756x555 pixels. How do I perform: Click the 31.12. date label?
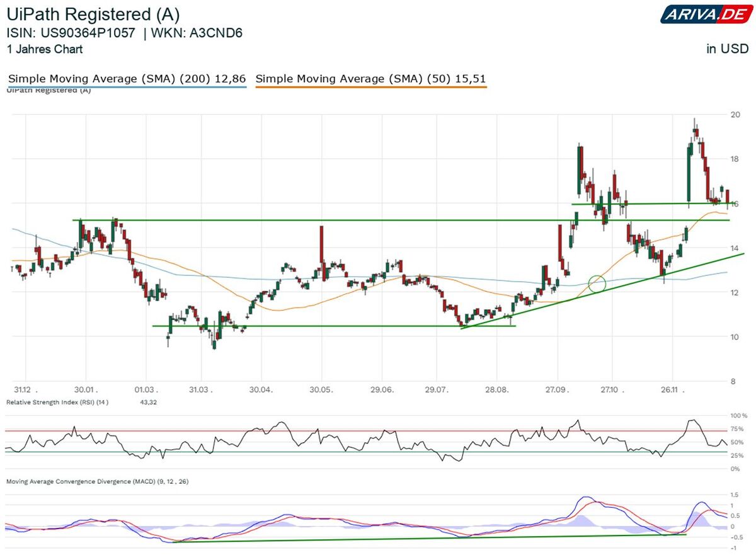point(26,391)
